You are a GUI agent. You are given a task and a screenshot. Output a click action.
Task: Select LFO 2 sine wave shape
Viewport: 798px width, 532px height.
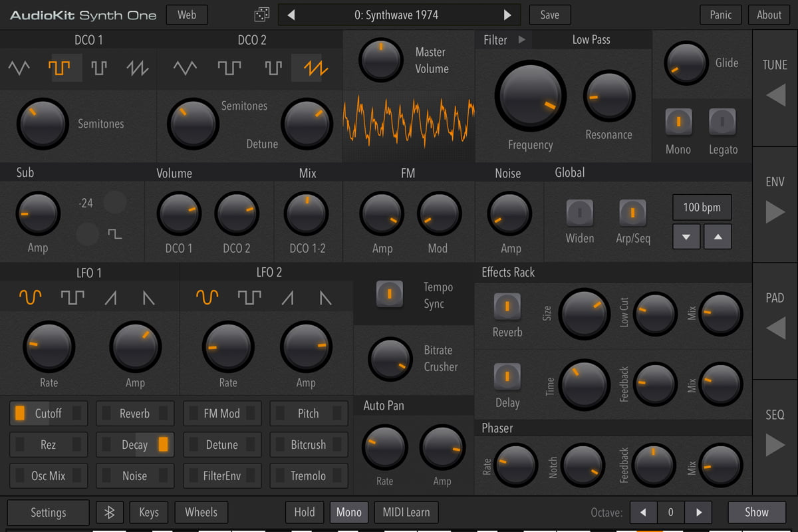tap(207, 298)
